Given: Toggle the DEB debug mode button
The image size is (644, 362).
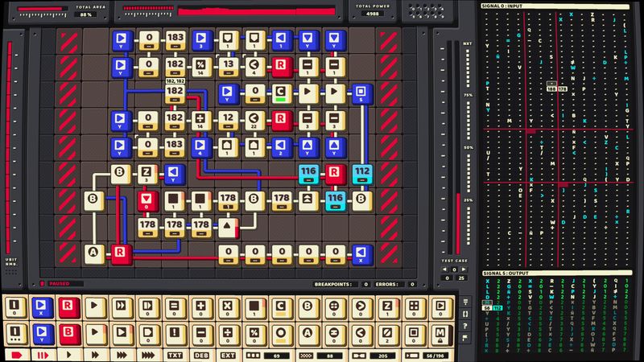Looking at the screenshot, I should (201, 354).
